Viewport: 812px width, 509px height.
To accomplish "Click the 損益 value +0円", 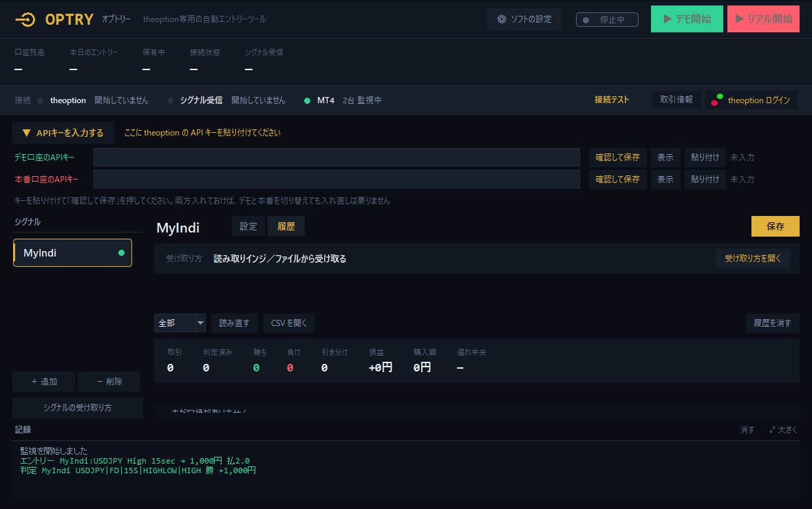I will point(380,367).
